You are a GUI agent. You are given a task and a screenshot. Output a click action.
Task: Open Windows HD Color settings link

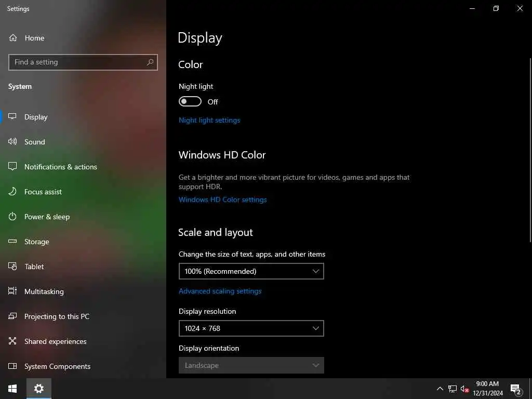click(222, 199)
